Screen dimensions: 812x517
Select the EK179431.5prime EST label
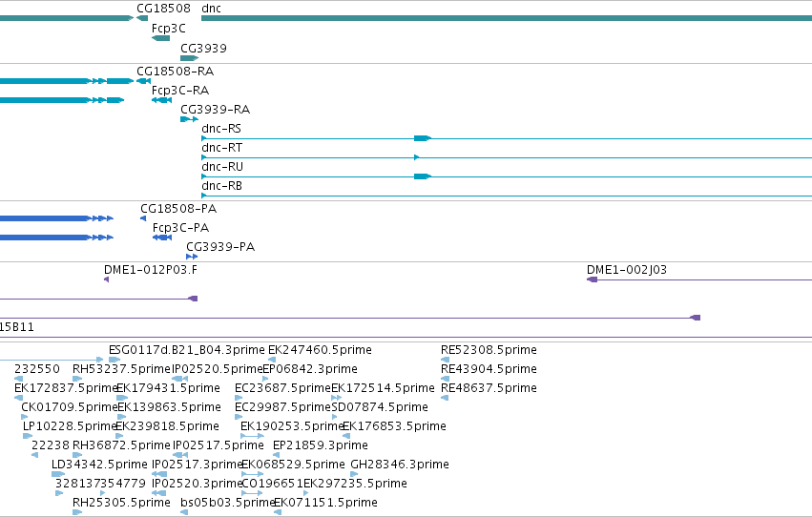click(168, 388)
